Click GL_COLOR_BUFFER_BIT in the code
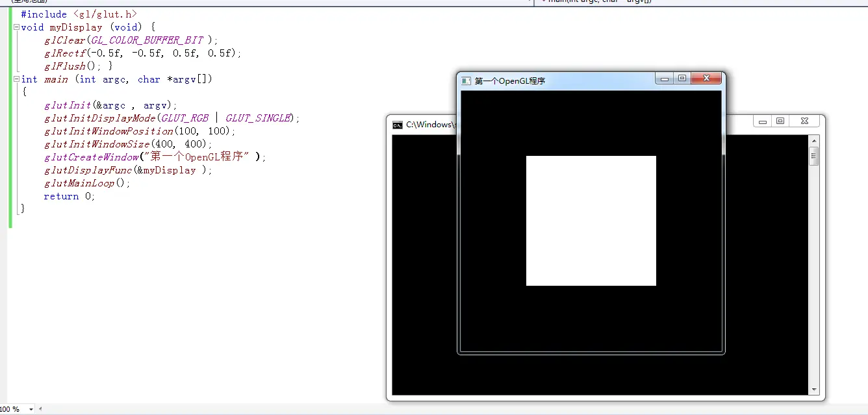 click(x=147, y=40)
